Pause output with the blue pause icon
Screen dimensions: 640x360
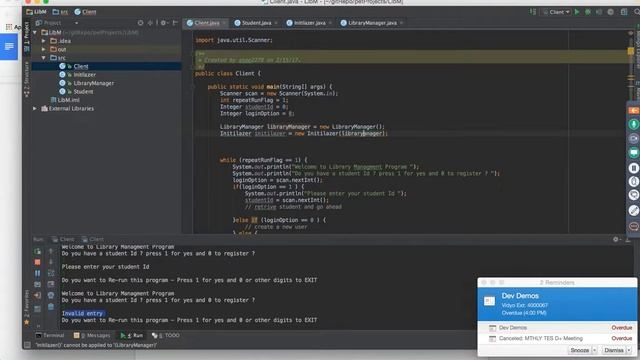pyautogui.click(x=37, y=273)
